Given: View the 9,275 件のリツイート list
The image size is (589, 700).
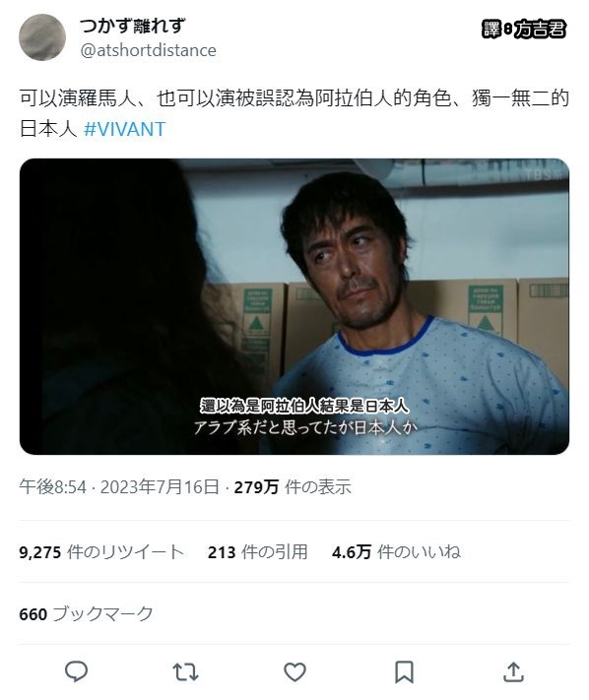Looking at the screenshot, I should [101, 552].
